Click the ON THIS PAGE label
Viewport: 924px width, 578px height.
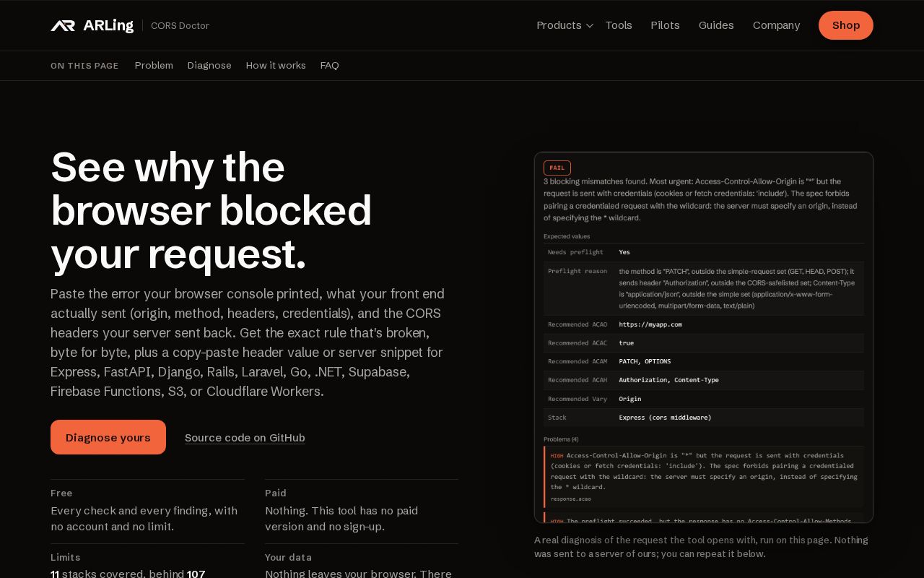84,66
